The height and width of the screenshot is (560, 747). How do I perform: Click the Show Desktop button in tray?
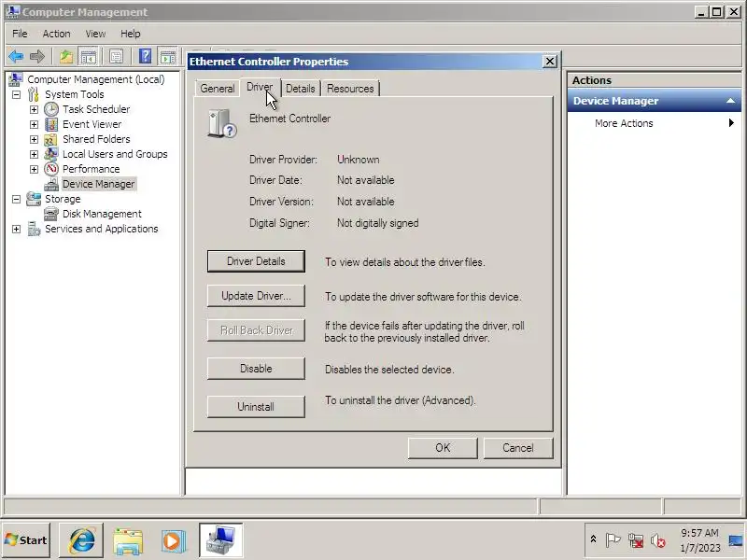click(x=737, y=540)
